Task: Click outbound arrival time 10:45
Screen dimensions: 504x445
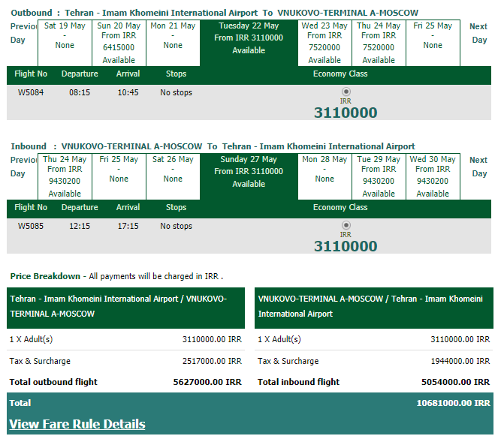Action: tap(128, 92)
